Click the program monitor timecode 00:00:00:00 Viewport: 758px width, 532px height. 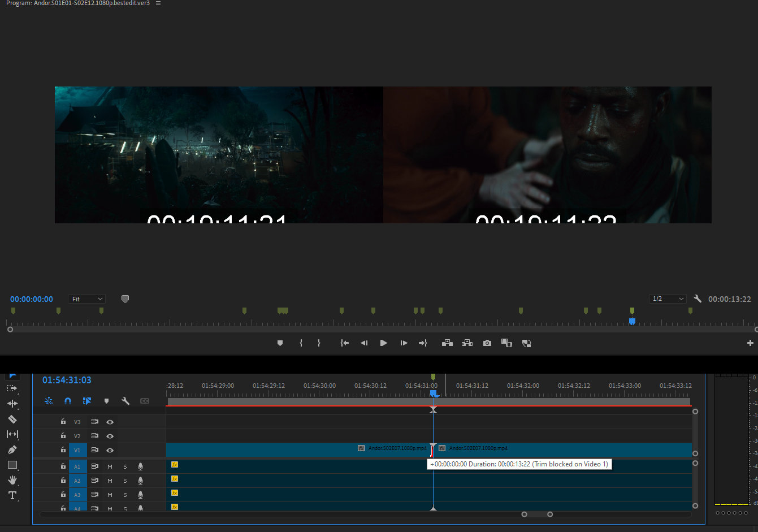point(32,299)
